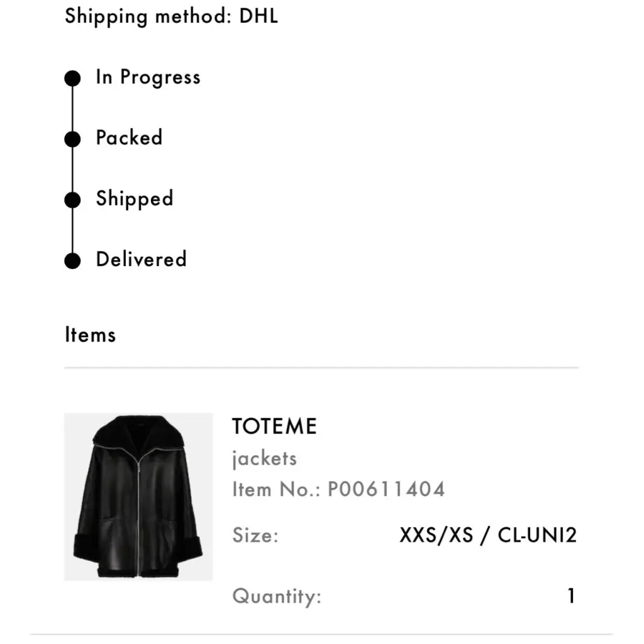Click the tracking line between Packed and Shipped
The height and width of the screenshot is (644, 644).
click(73, 170)
